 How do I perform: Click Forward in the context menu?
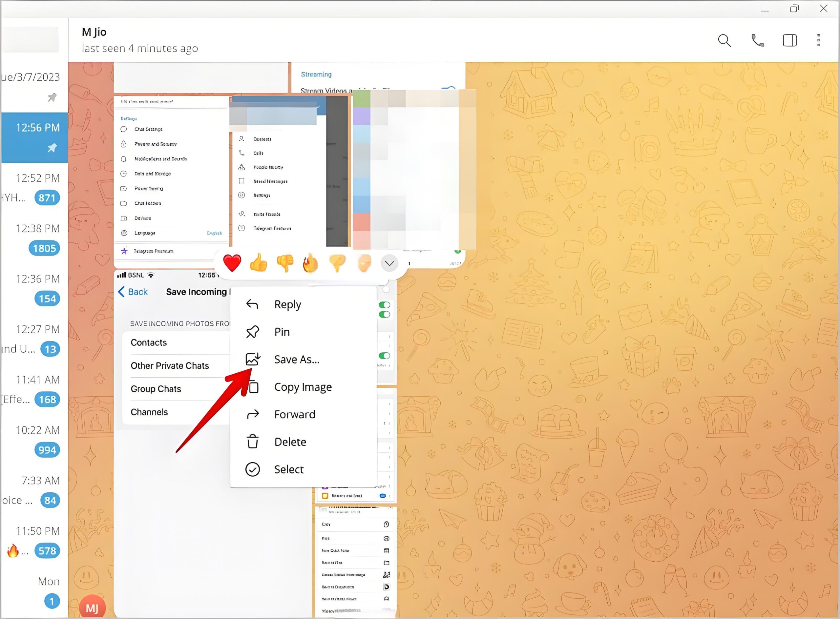(x=295, y=414)
